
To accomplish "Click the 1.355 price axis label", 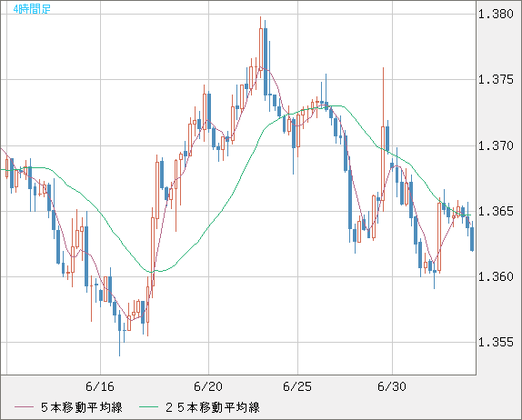I will point(496,342).
